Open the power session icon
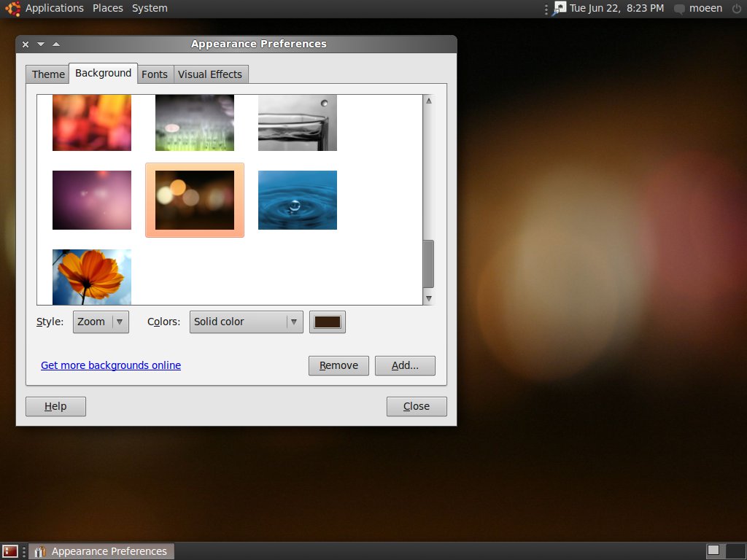747x560 pixels. 737,8
